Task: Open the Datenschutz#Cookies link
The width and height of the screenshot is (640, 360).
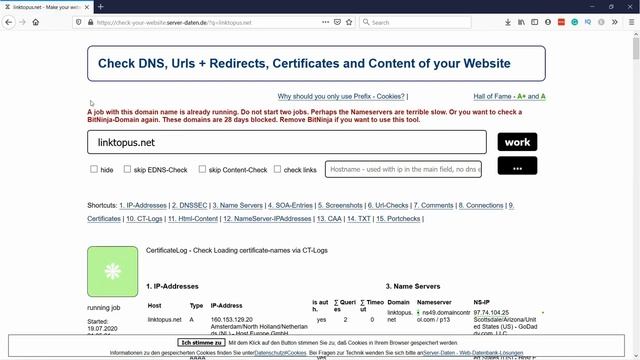Action: pos(280,353)
